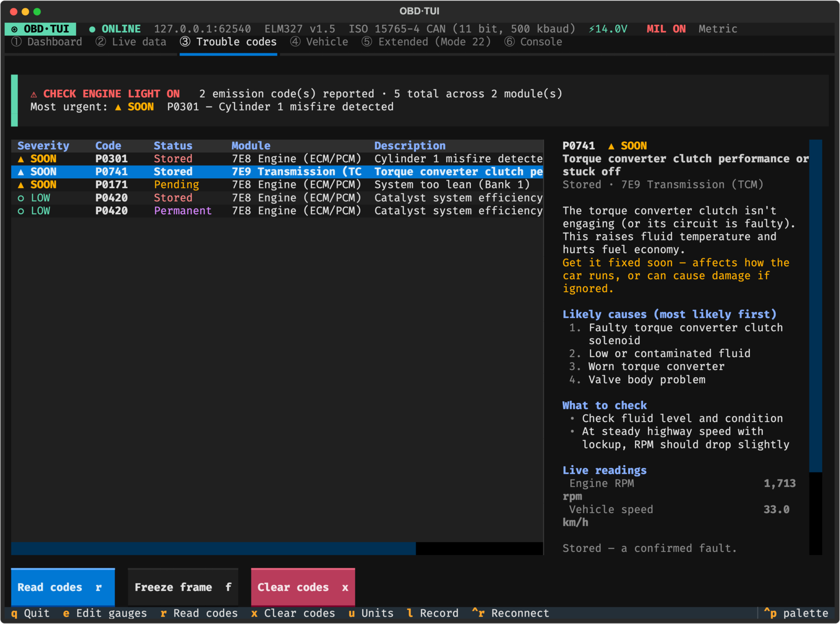Click the Severity column header
Viewport: 840px width, 624px height.
[x=43, y=145]
